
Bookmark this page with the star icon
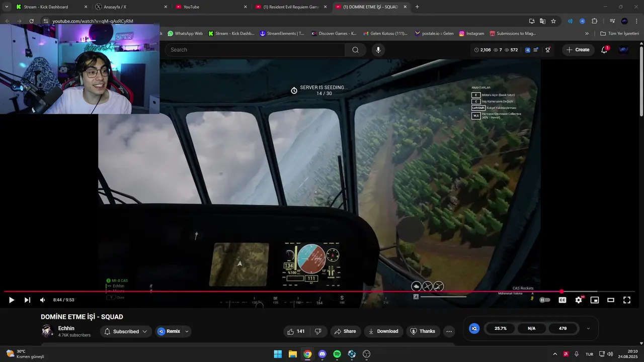(x=553, y=21)
